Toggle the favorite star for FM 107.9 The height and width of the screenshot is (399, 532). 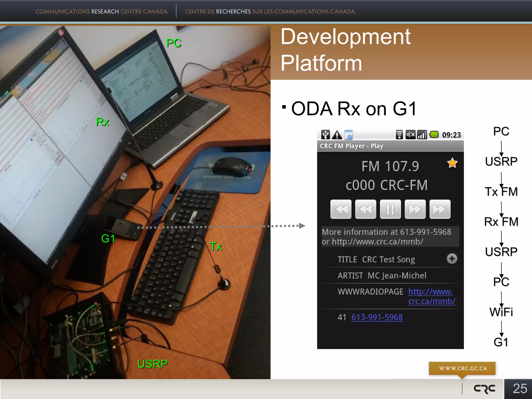(x=452, y=163)
